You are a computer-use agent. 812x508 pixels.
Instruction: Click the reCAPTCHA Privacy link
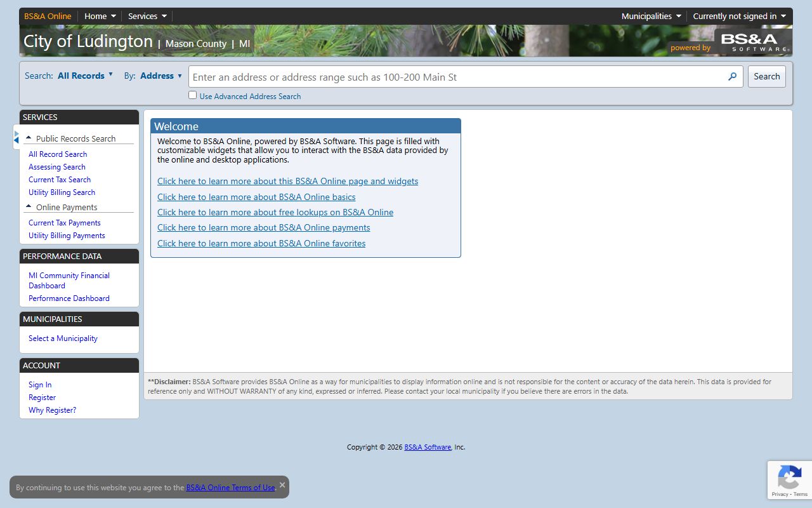(780, 494)
